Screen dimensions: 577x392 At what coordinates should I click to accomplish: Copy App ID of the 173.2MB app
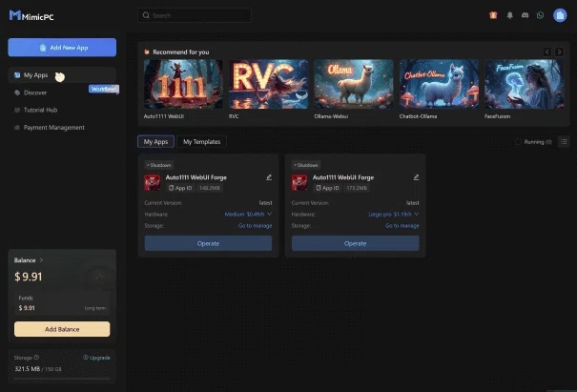[327, 188]
